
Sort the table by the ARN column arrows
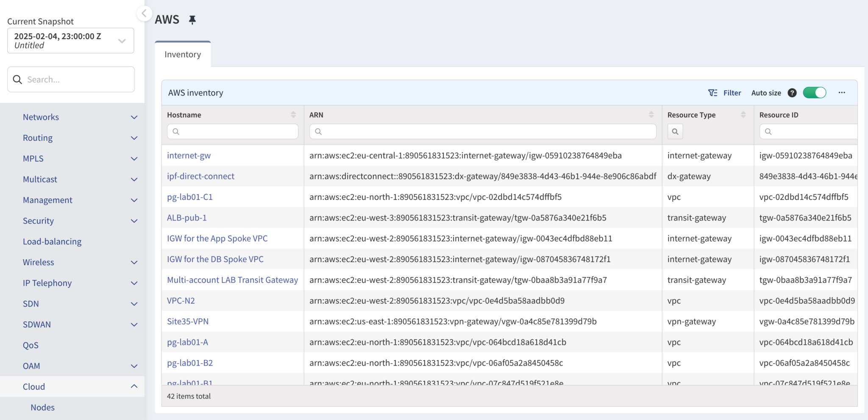[x=651, y=114]
